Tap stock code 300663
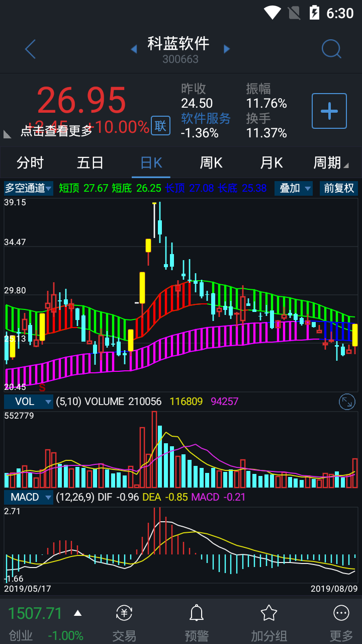This screenshot has width=362, height=644. tap(180, 59)
